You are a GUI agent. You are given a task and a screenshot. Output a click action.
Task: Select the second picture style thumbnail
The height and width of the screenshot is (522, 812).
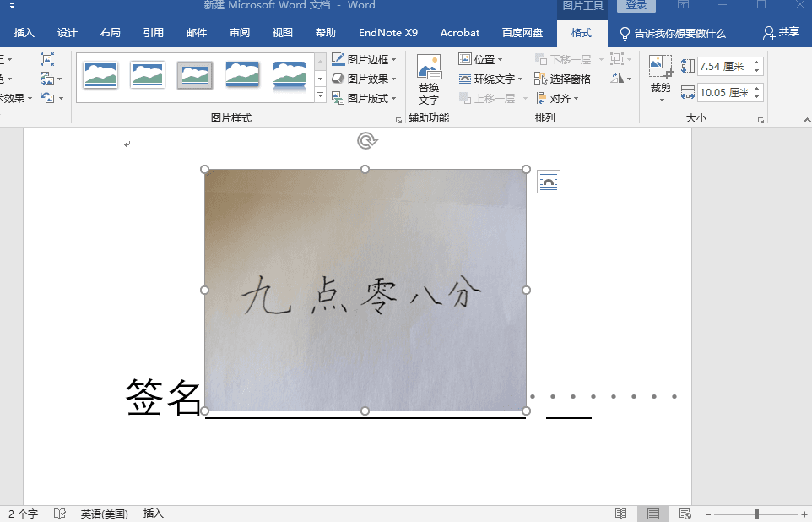coord(148,74)
